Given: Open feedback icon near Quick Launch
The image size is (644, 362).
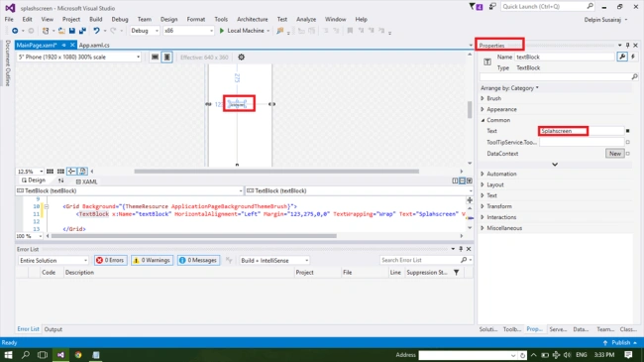Looking at the screenshot, I should (x=492, y=7).
